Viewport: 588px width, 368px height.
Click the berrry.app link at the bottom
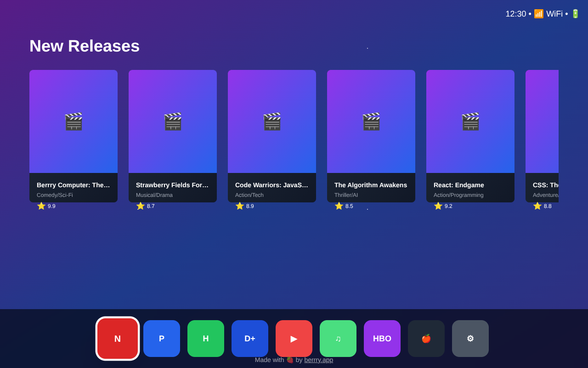318,360
